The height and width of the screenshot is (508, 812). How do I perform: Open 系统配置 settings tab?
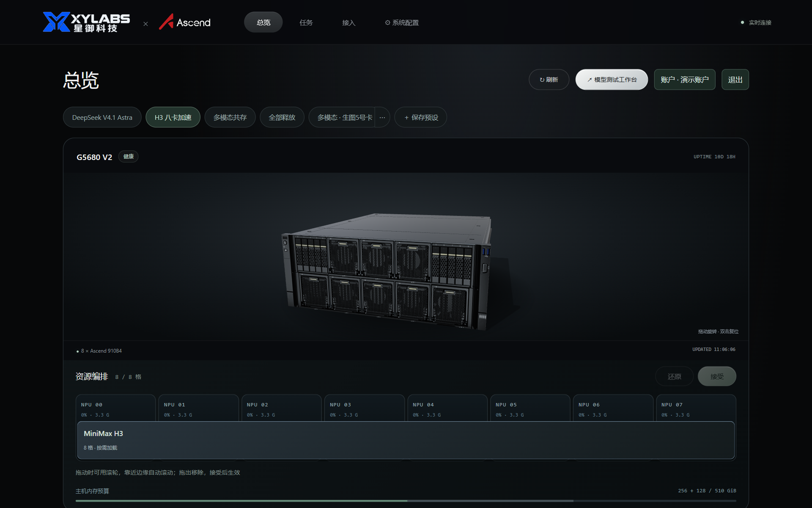[402, 22]
